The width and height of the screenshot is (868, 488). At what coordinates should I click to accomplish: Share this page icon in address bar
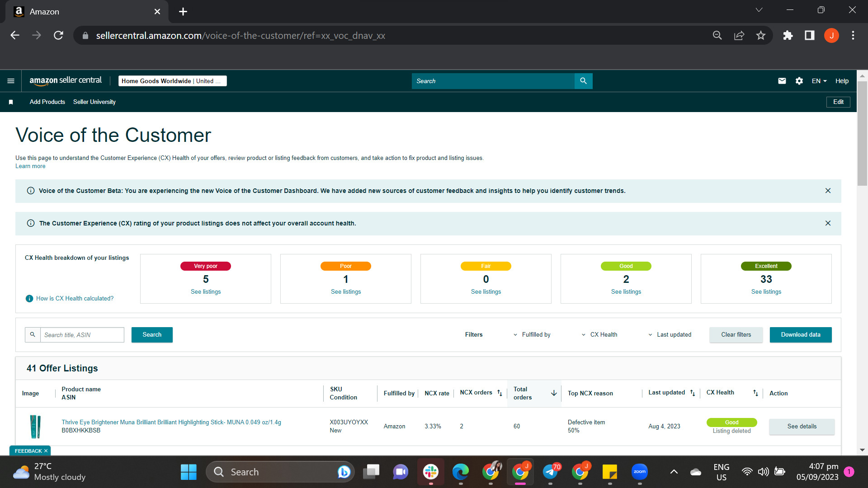[x=739, y=35]
